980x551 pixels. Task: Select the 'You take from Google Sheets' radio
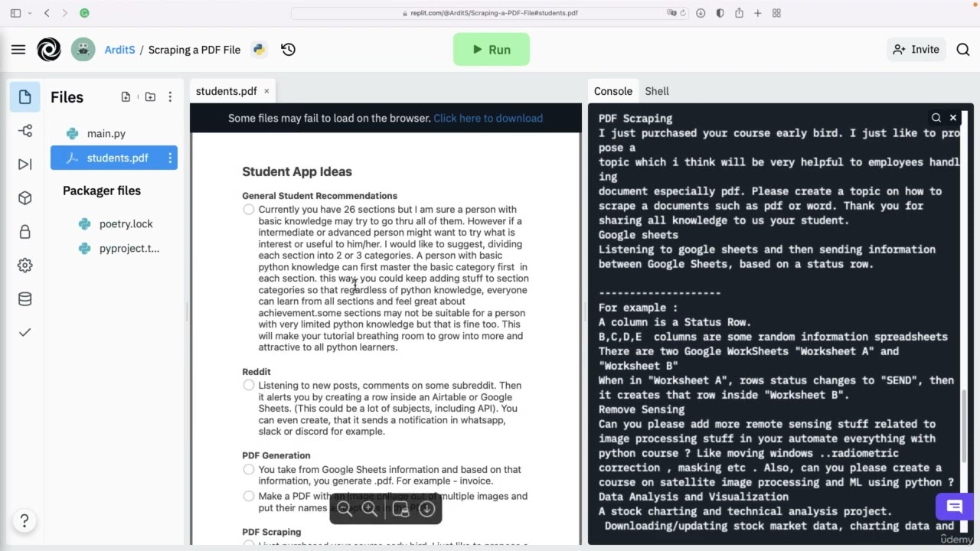(248, 470)
